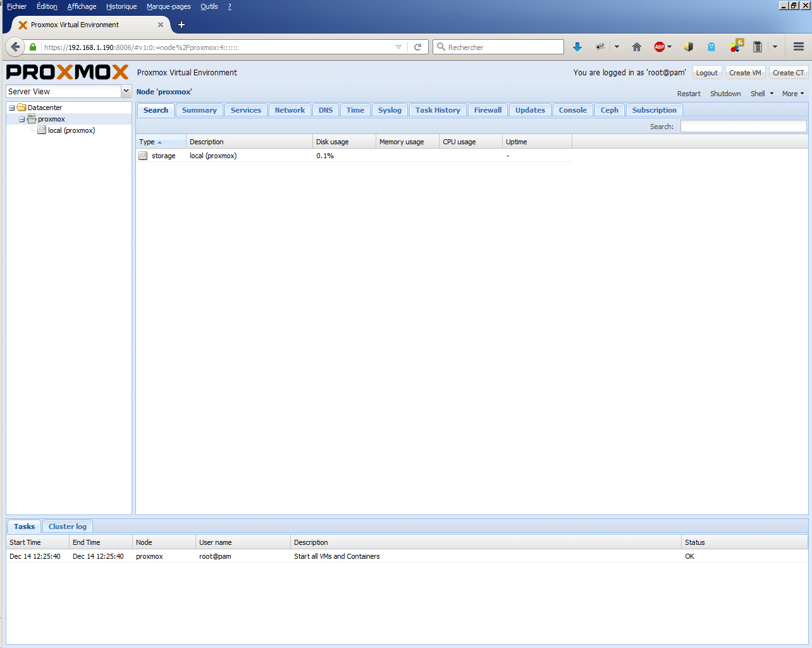Open the Affichage menu
Image resolution: width=812 pixels, height=648 pixels.
click(82, 6)
